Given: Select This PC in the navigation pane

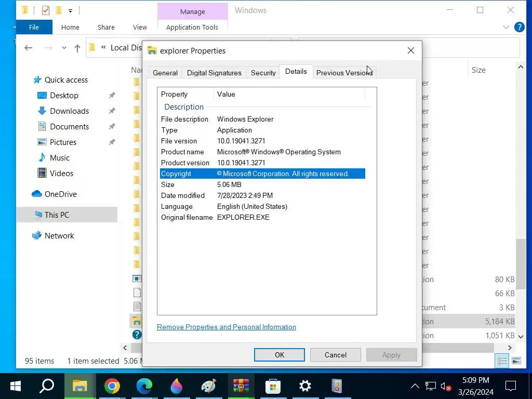Looking at the screenshot, I should coord(66,215).
